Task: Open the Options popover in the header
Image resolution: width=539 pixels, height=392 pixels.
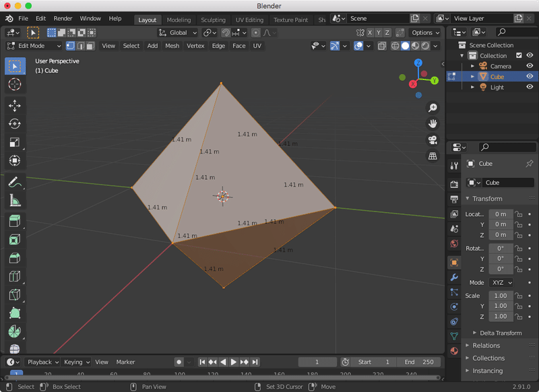Action: [x=425, y=32]
